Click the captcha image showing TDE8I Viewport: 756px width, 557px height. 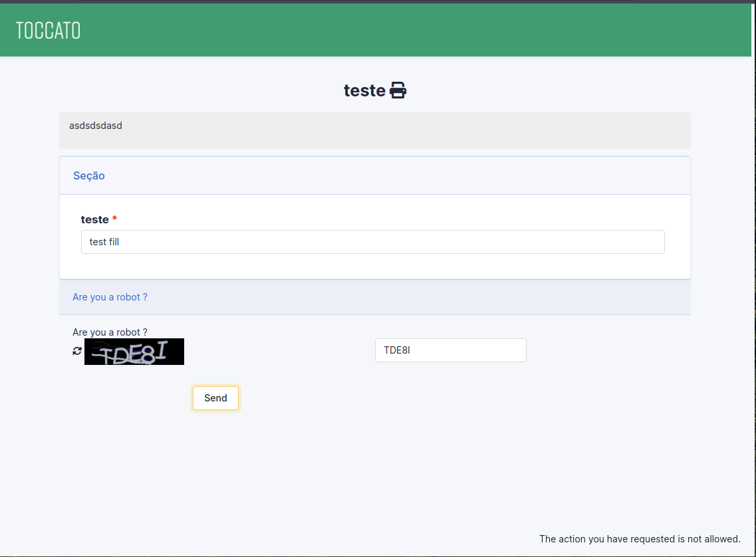(x=134, y=351)
